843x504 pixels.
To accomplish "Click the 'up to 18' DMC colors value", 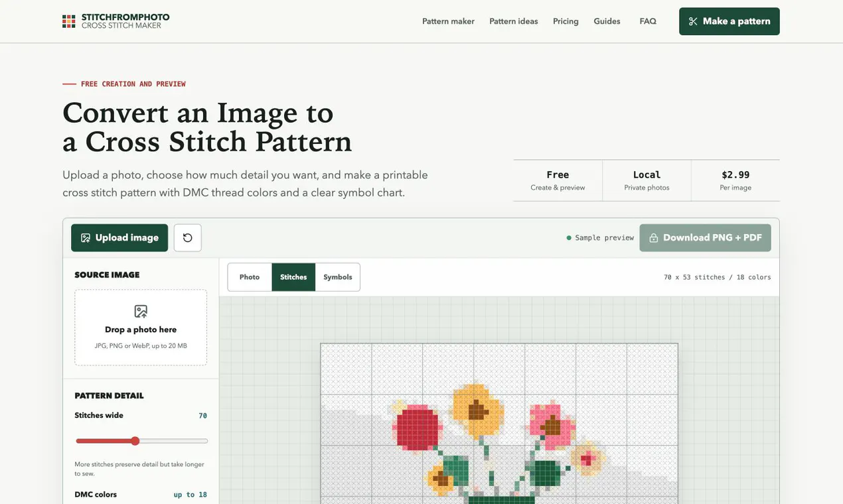I will 191,495.
